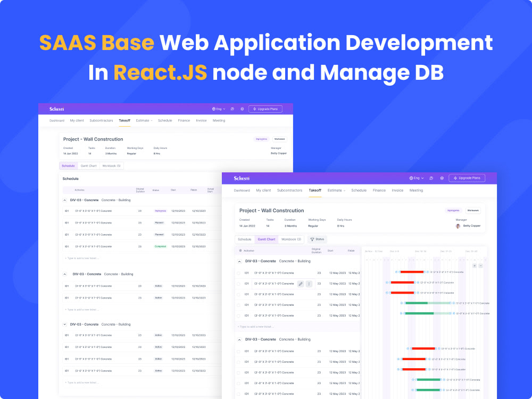
Task: Open Meeting in the front window navigation
Action: coord(416,190)
